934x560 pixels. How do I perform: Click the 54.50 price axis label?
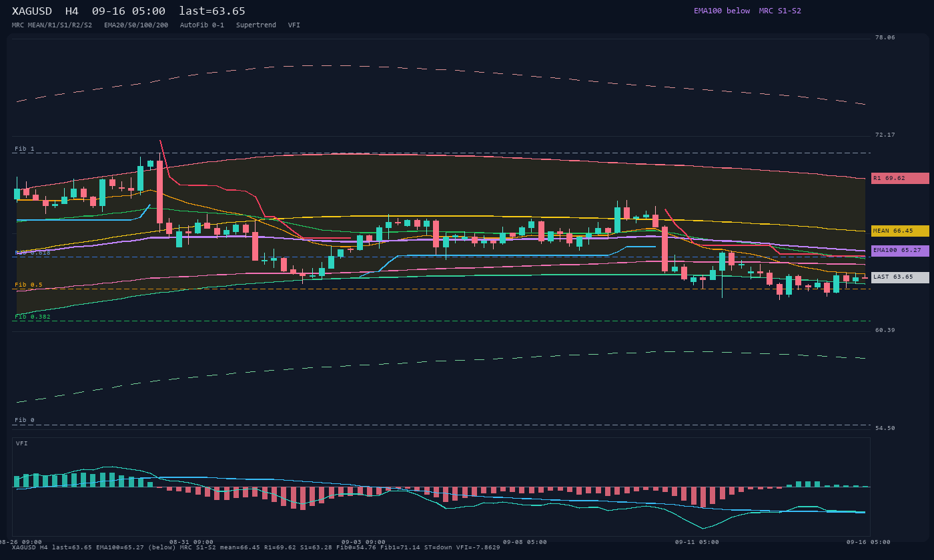[x=885, y=428]
